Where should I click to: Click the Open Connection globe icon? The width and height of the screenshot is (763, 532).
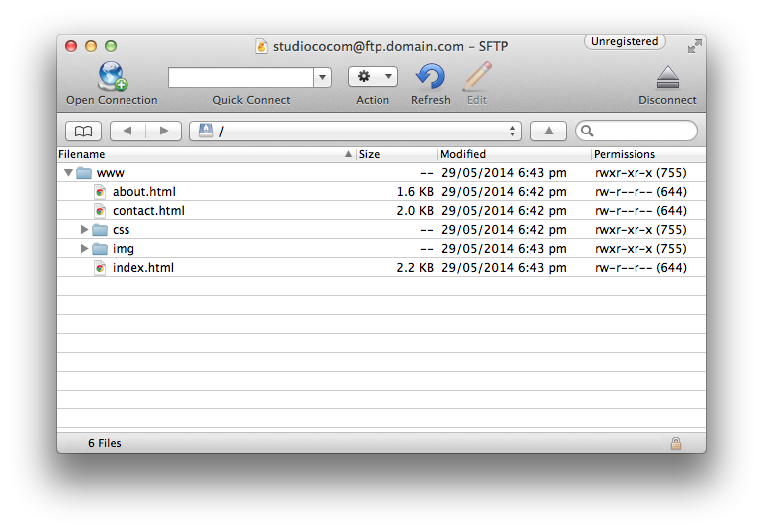click(113, 76)
